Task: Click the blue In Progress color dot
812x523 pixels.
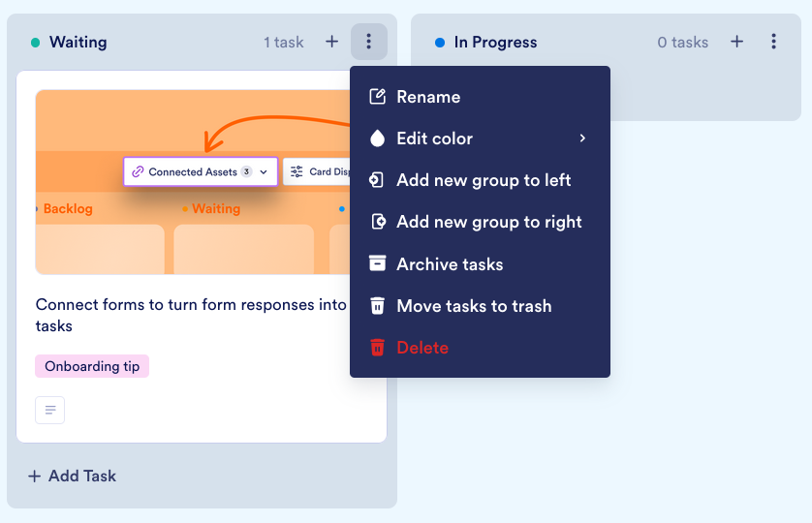Action: [x=440, y=43]
